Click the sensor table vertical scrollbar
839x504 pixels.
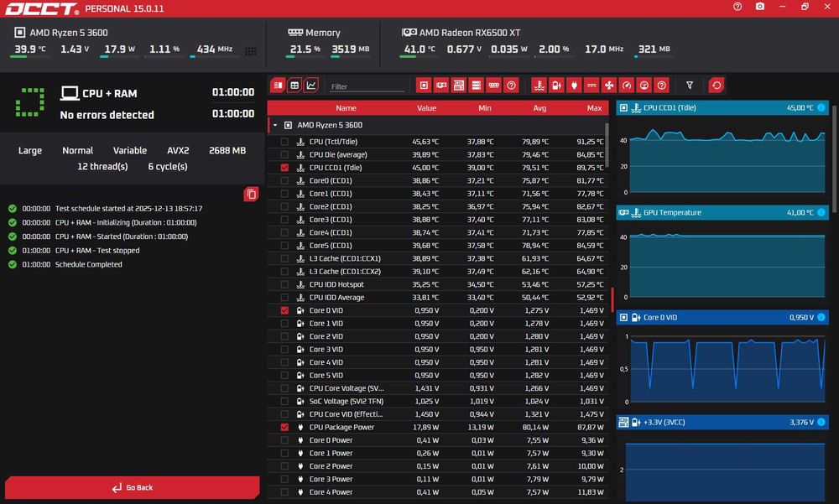click(x=607, y=144)
